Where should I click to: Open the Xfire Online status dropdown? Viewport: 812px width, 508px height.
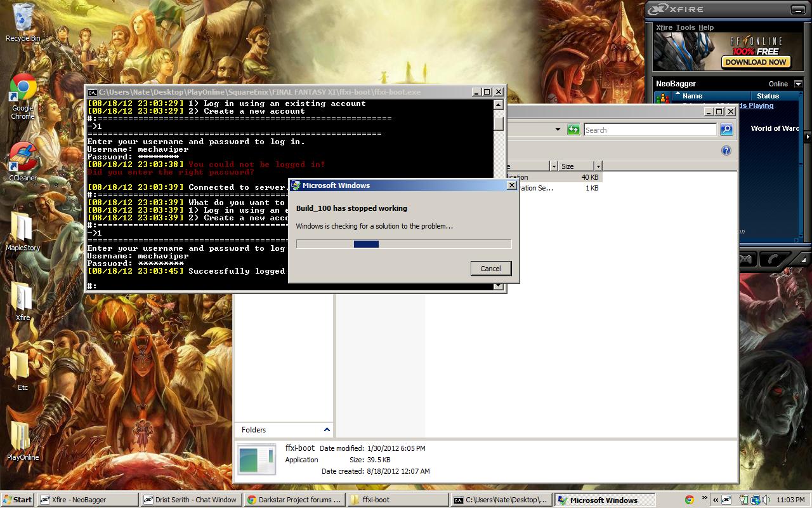pos(798,84)
